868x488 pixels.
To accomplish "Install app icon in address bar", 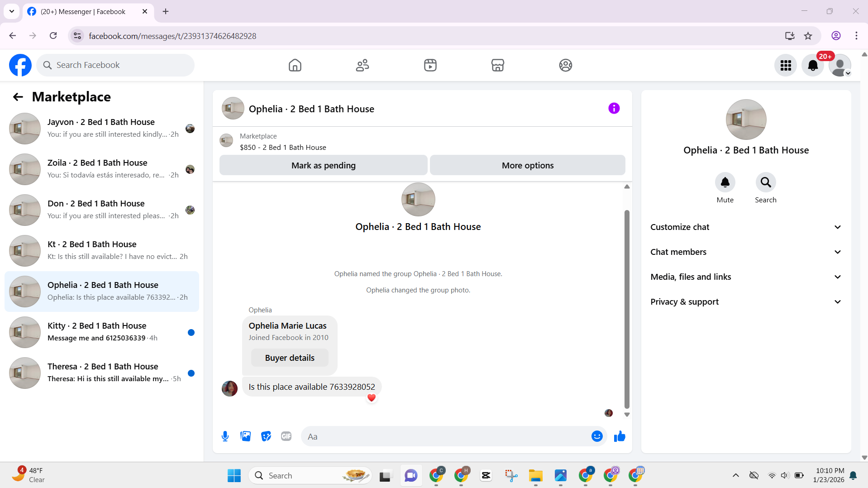I will tap(790, 36).
